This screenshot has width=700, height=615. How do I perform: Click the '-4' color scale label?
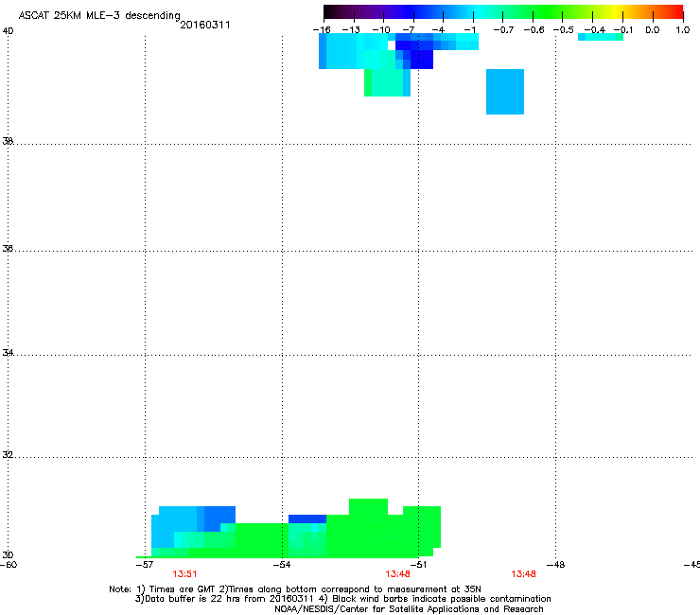tap(438, 30)
